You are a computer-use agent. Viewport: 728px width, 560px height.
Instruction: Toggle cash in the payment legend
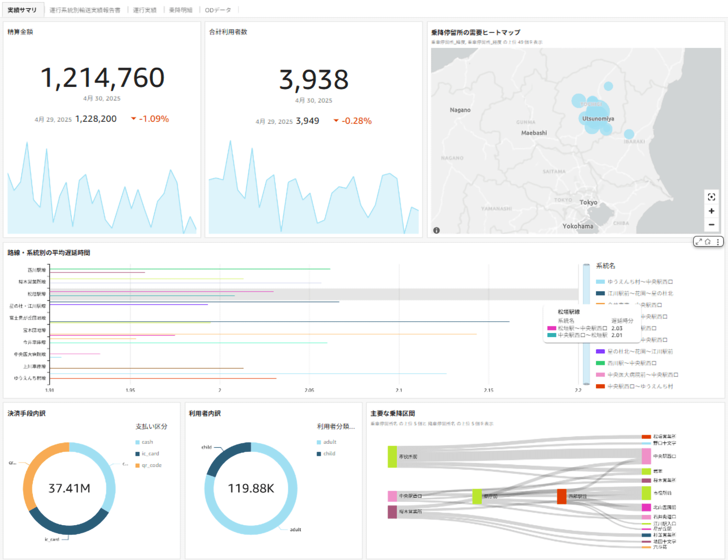coord(147,442)
